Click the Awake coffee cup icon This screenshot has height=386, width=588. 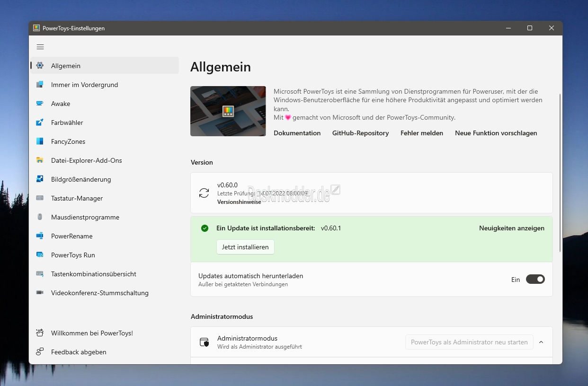[x=40, y=104]
